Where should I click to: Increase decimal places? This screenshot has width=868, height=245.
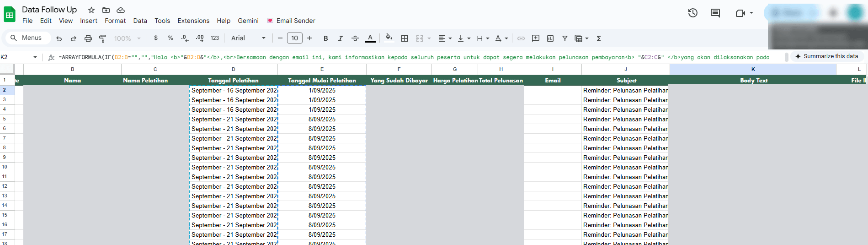click(x=200, y=38)
